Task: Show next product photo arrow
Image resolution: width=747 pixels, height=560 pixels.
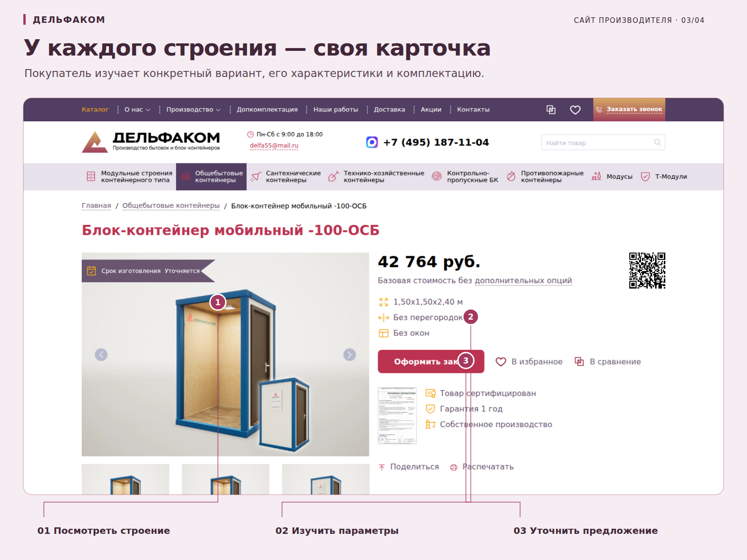Action: 350,355
